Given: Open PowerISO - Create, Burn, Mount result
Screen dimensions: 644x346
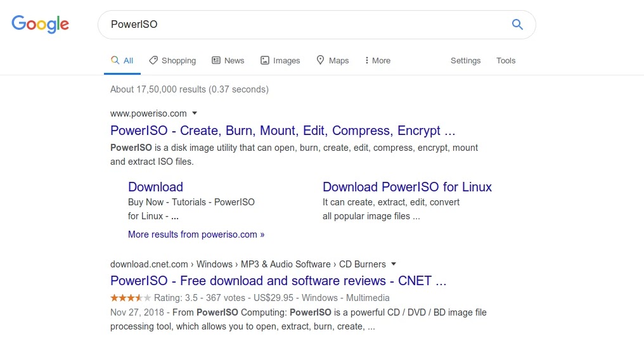Looking at the screenshot, I should tap(283, 131).
